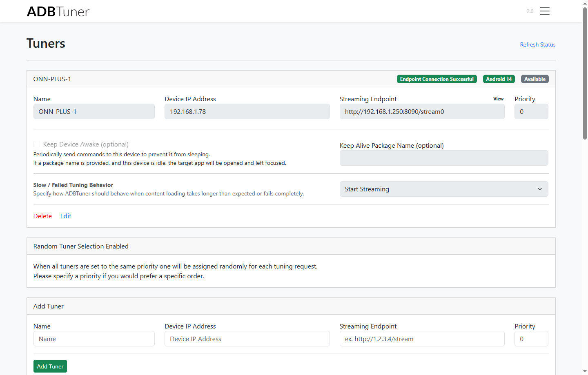Click the scrollbar down arrow
The height and width of the screenshot is (375, 588).
click(x=585, y=371)
